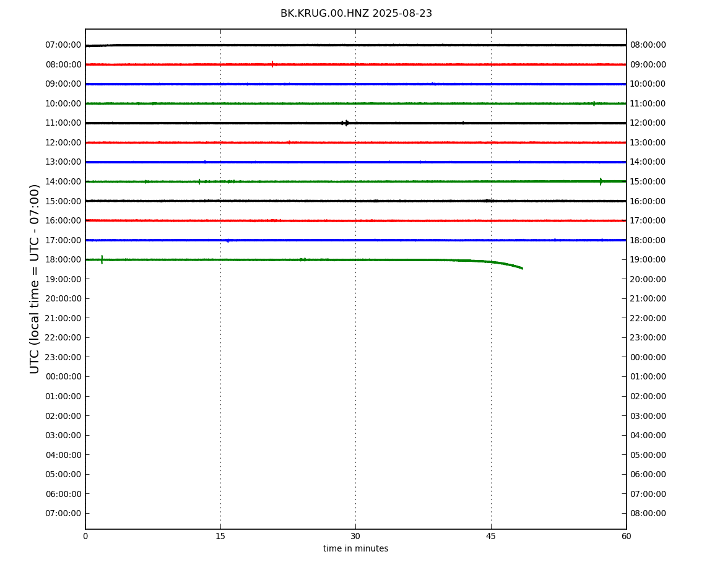Image resolution: width=712 pixels, height=588 pixels.
Task: Click left-axis label 19:00:00
Action: click(x=64, y=279)
